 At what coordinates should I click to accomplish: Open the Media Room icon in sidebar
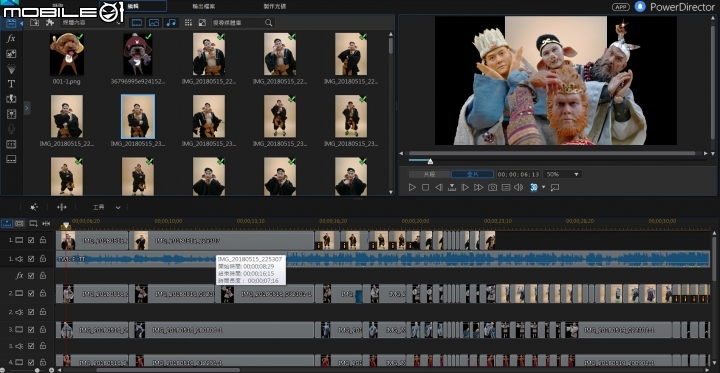point(11,24)
